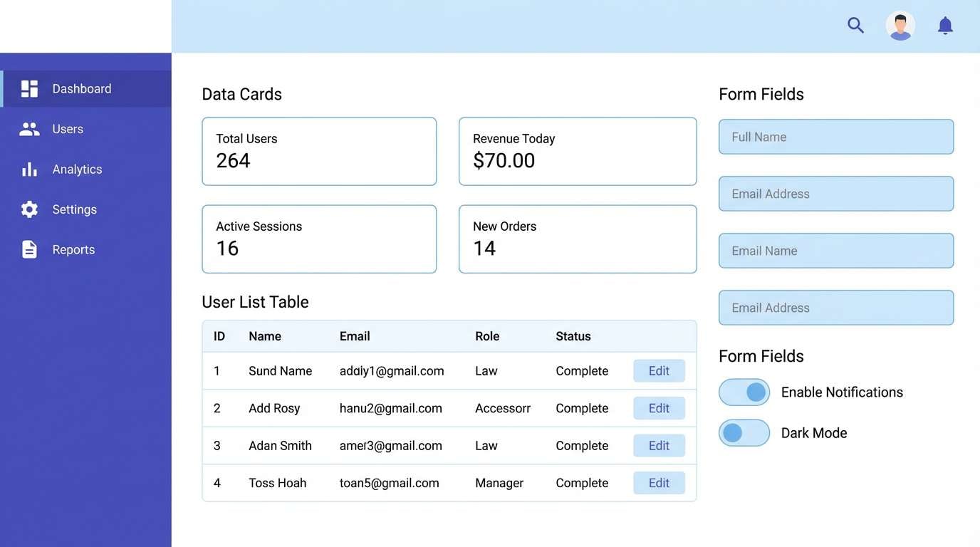
Task: Click the Email Name form field
Action: click(x=836, y=250)
